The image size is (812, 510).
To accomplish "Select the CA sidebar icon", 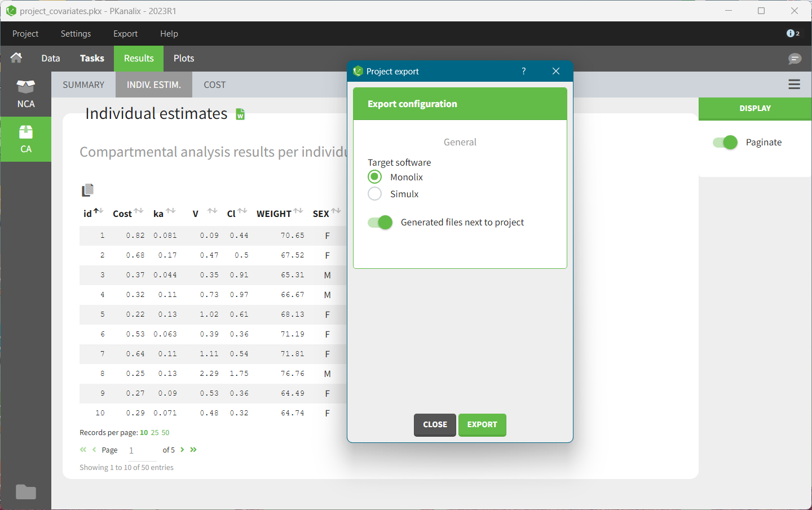I will point(26,139).
